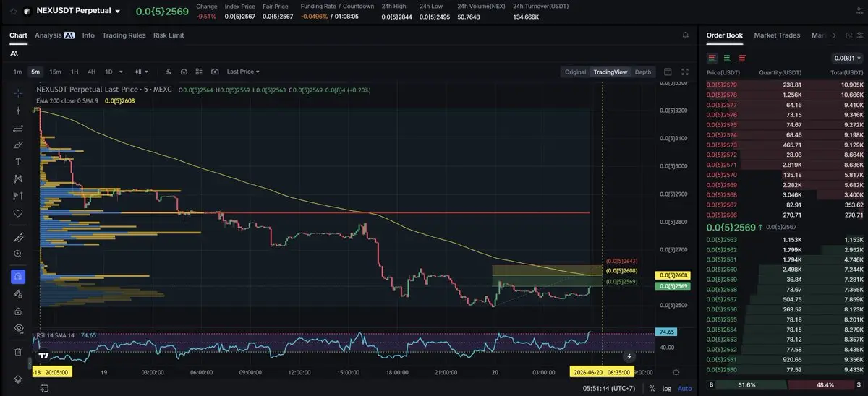Toggle stay in drawing mode pencil-lock

coord(18,293)
